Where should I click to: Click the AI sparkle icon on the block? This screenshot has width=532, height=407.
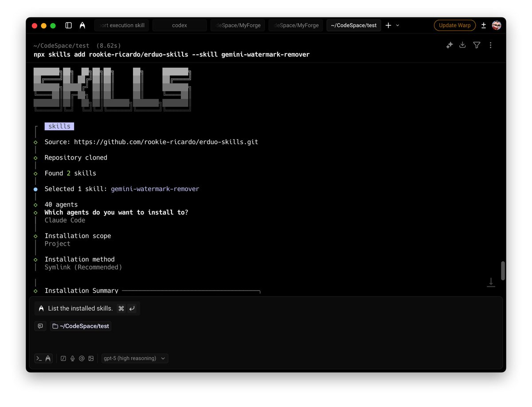coord(450,45)
